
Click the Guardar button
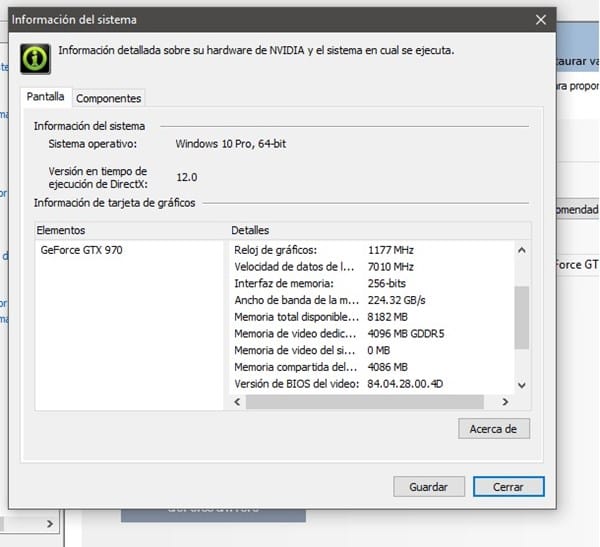click(429, 487)
